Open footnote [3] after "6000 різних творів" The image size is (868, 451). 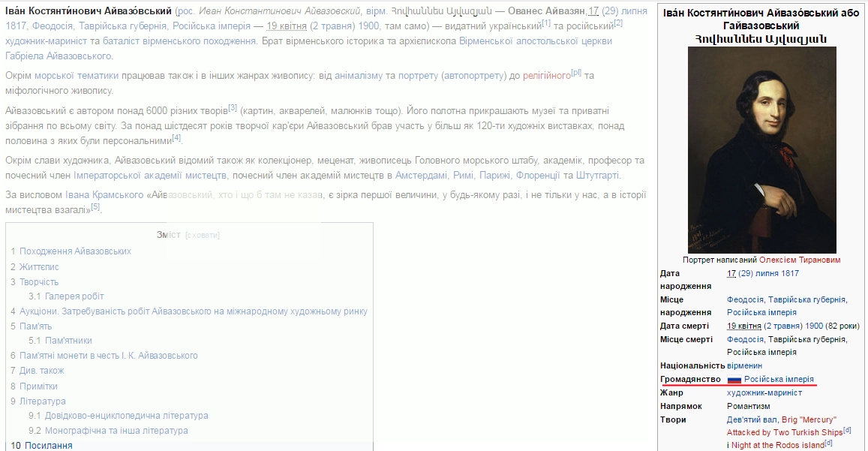233,107
